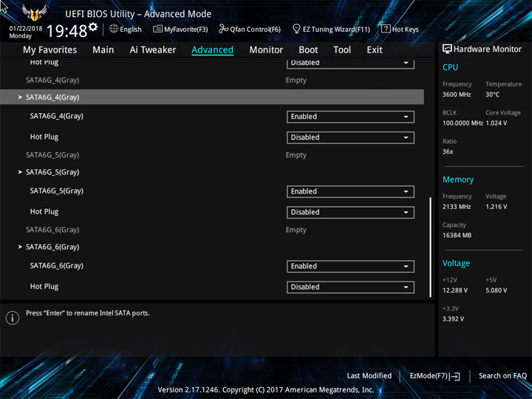Click the rename Intel SATA ports help text
Viewport: 532px width, 399px height.
coord(88,313)
